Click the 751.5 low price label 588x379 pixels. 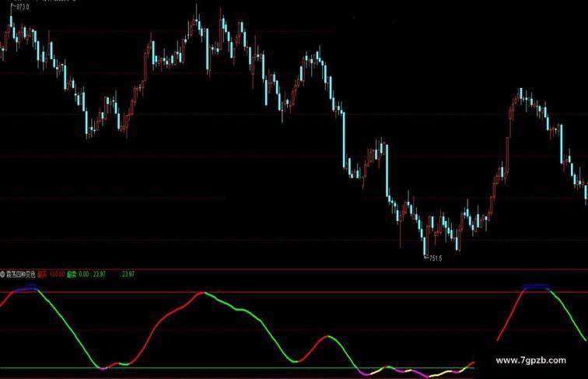[x=436, y=258]
